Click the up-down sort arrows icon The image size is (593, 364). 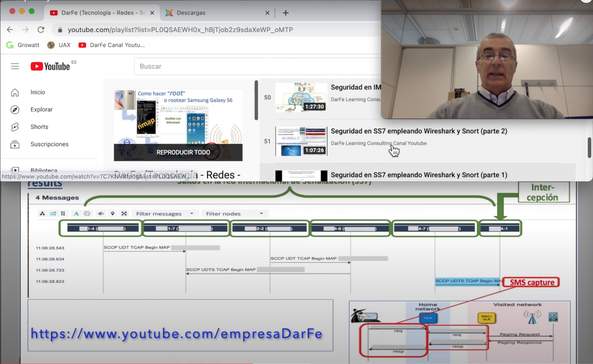[x=63, y=213]
